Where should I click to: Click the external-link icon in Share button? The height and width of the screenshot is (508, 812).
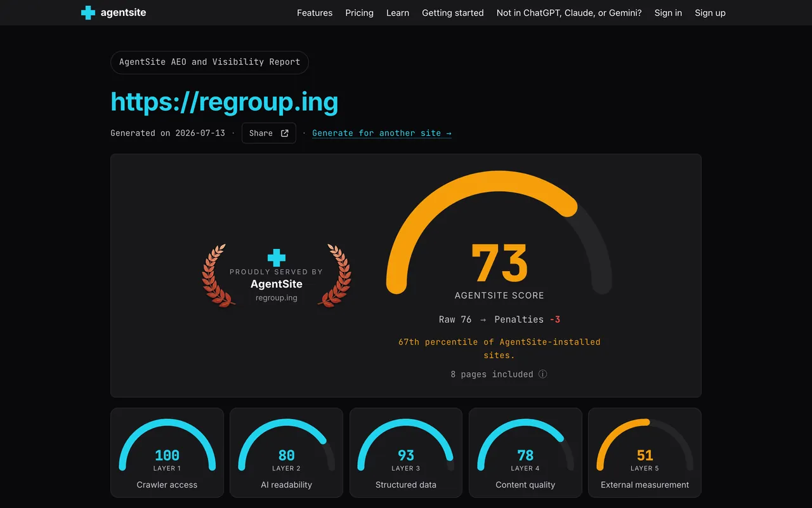pos(285,133)
